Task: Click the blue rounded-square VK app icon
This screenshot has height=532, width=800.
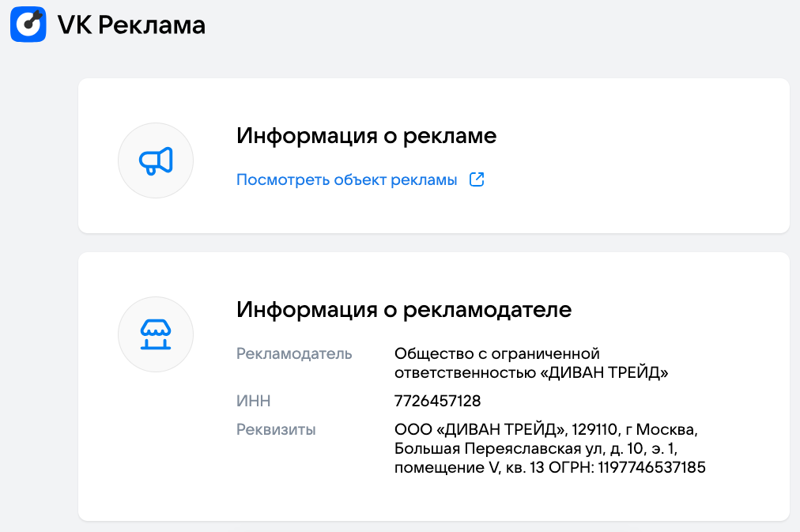Action: (28, 25)
